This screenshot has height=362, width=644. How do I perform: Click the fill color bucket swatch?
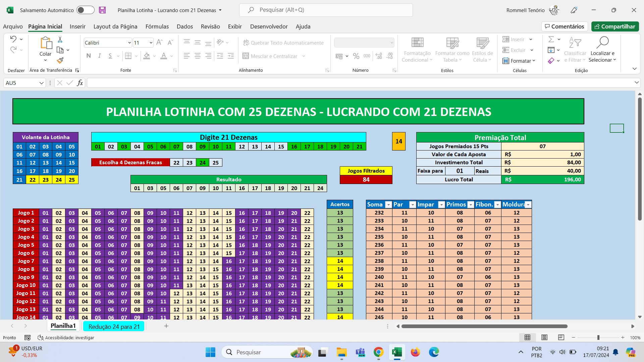pos(147,56)
